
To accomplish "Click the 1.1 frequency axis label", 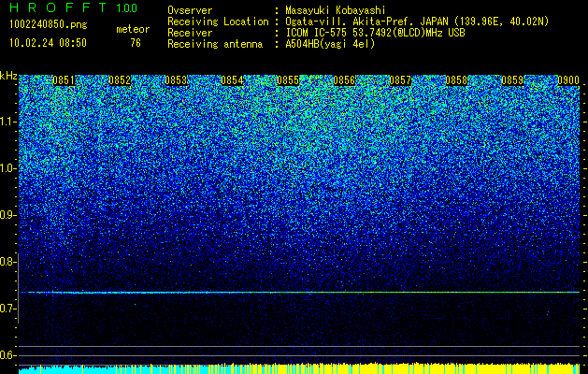I will (7, 122).
